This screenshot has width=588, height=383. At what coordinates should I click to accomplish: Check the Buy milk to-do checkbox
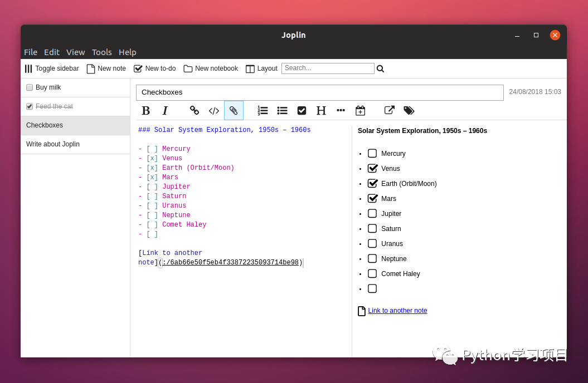click(30, 87)
